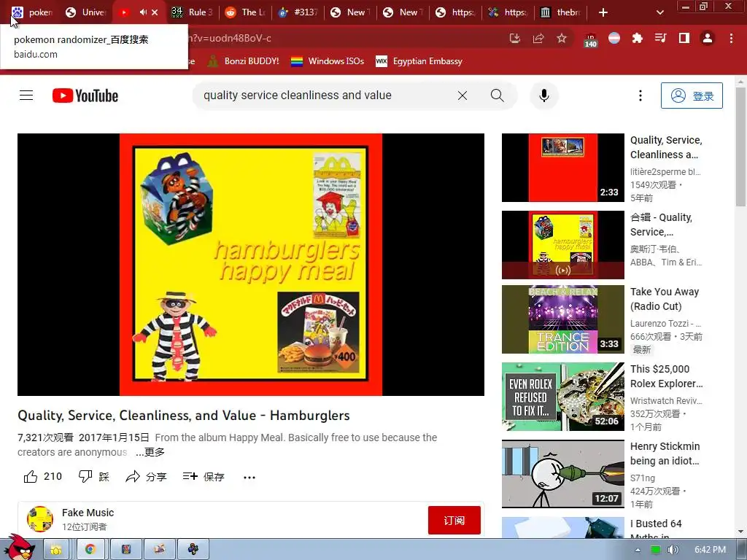The image size is (747, 560).
Task: Open YouTube settings three-dot menu
Action: [640, 96]
